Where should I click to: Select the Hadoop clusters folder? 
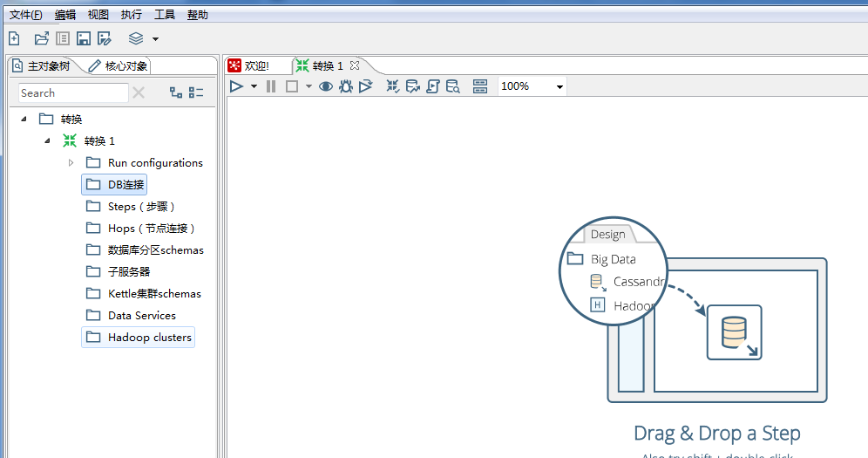click(x=139, y=338)
